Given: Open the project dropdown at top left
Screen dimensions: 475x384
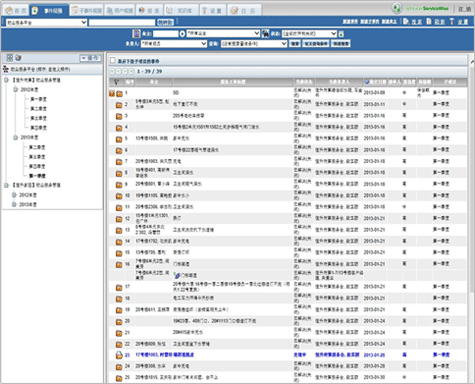Looking at the screenshot, I should 46,22.
